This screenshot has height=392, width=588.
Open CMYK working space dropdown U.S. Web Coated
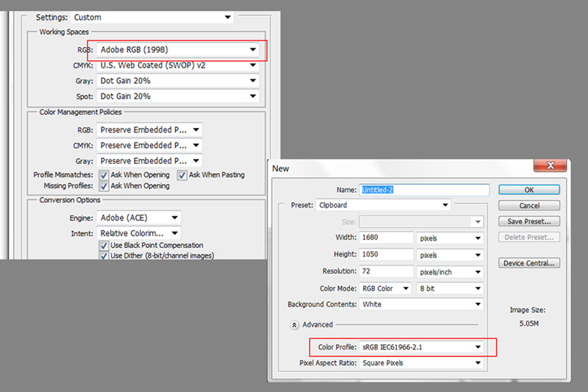tap(178, 65)
